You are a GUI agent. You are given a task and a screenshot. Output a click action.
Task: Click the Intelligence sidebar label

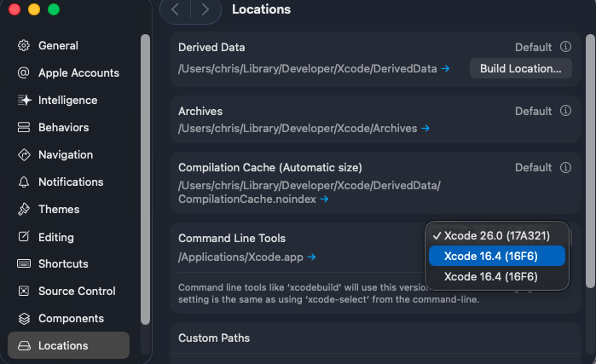67,100
